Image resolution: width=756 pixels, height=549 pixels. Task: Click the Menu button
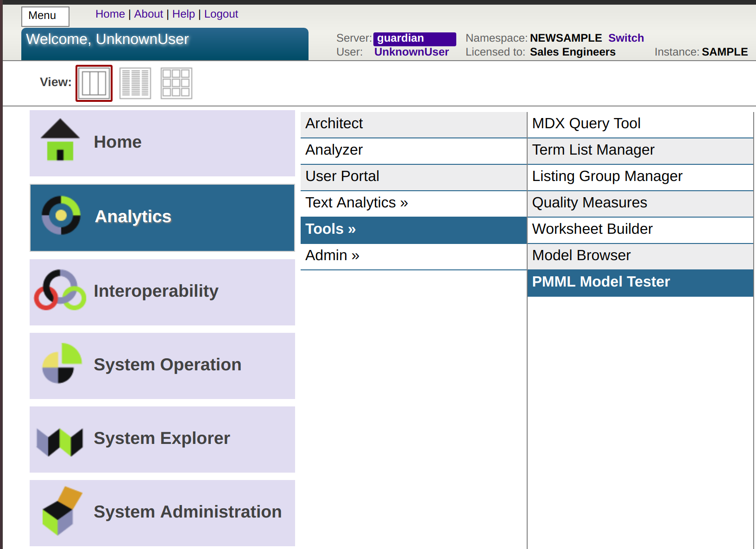coord(45,16)
